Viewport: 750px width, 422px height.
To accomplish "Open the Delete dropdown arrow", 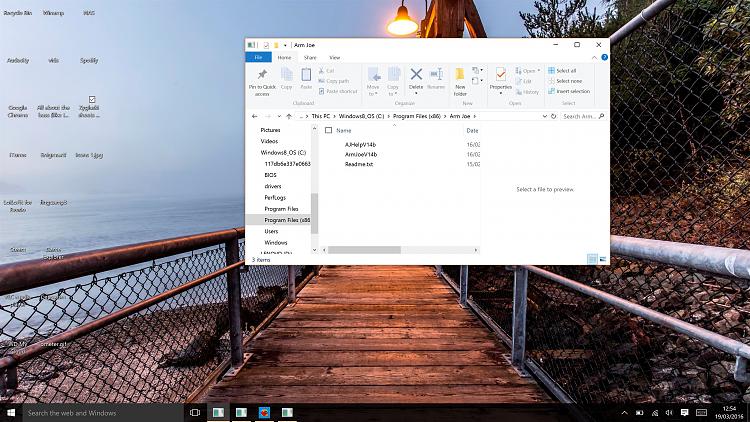I will tap(416, 94).
